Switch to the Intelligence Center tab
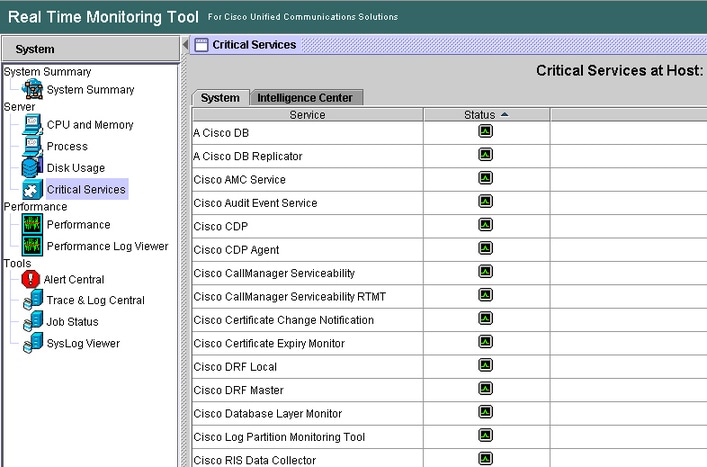 [x=305, y=98]
